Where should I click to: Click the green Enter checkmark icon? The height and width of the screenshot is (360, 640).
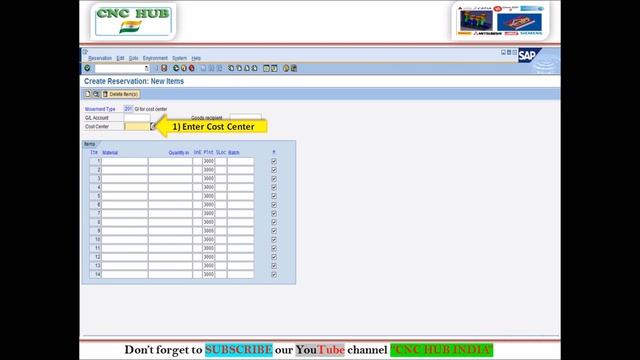87,68
